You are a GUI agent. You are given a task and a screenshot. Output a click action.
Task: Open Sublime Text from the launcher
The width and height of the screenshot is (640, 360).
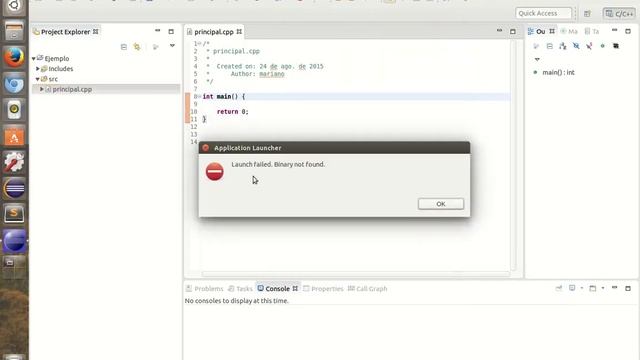point(14,214)
